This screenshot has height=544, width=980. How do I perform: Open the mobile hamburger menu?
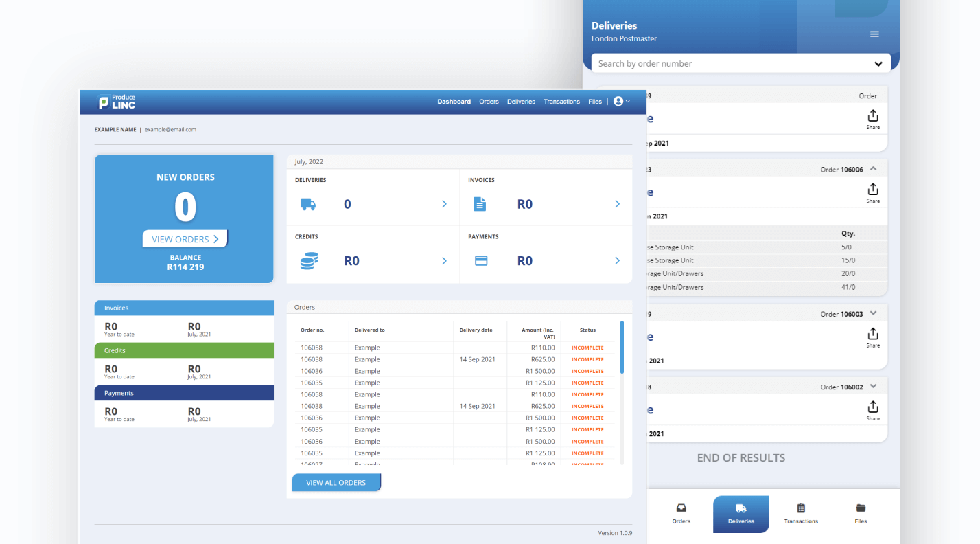point(874,34)
